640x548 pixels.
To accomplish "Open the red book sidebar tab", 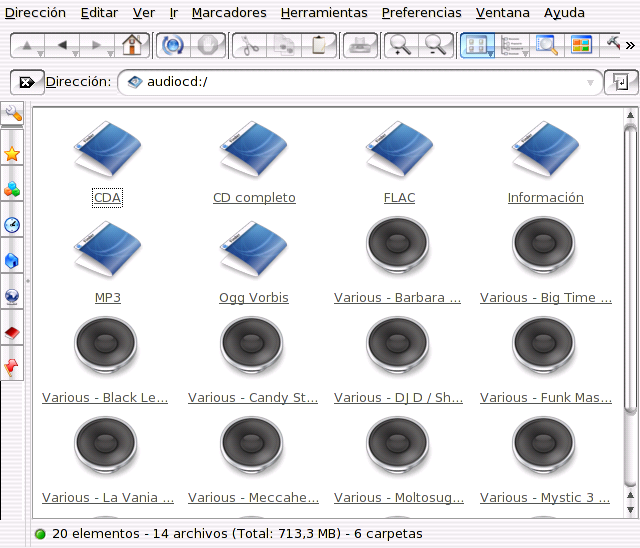I will coord(12,333).
